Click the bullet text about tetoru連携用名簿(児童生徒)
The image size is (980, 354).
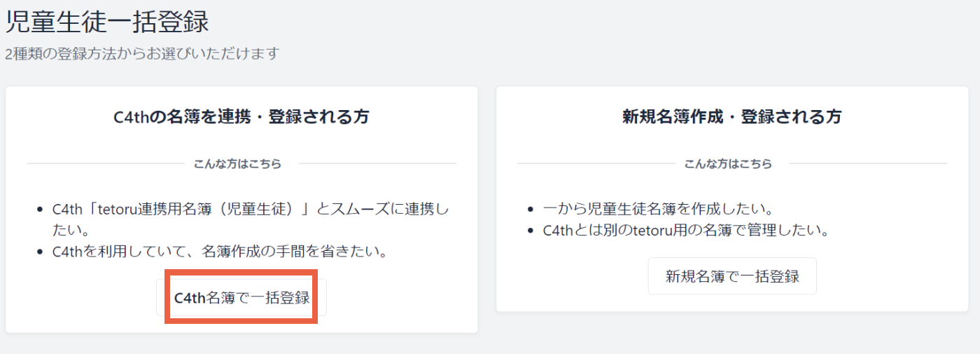tap(251, 219)
